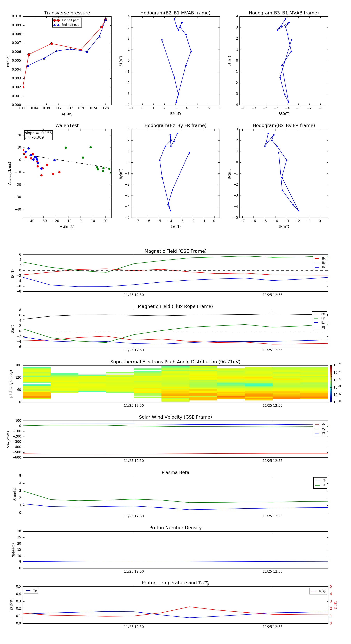Viewport: 351px width, 644px height.
Task: Click the Bx(nT) x-axis label
Action: coord(284,227)
